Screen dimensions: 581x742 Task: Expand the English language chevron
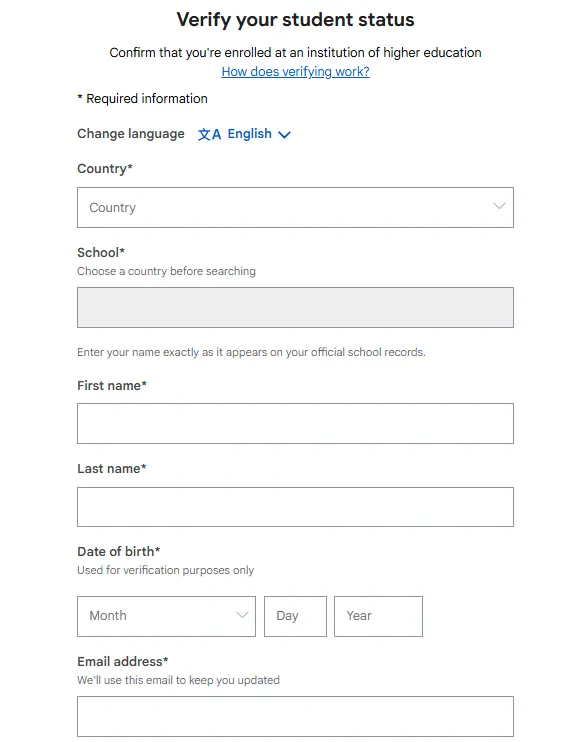[284, 135]
